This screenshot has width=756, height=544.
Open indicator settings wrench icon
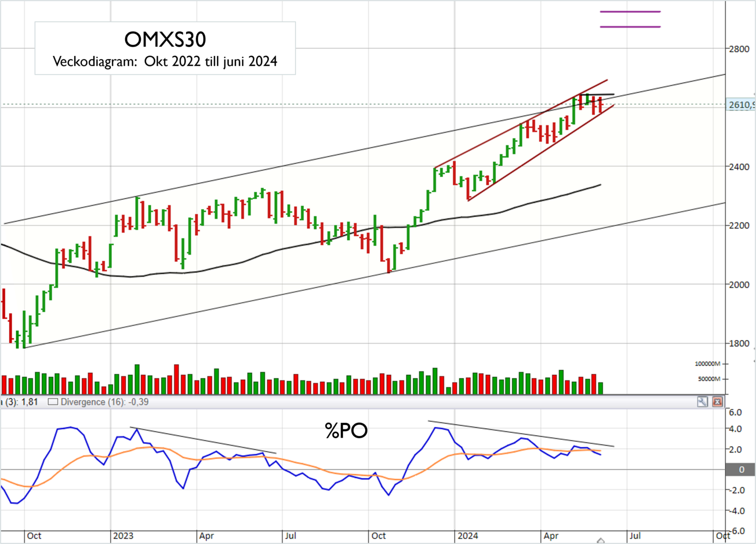point(702,402)
